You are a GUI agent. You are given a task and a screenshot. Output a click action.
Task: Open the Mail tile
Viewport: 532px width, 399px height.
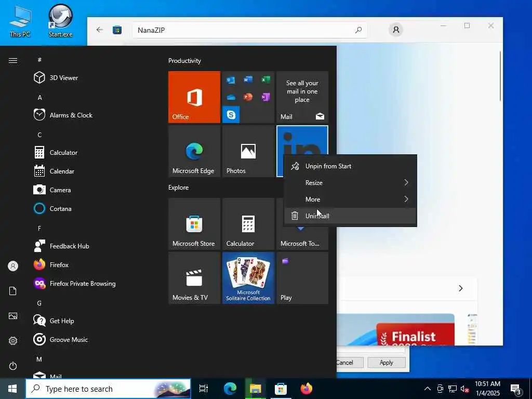tap(302, 97)
